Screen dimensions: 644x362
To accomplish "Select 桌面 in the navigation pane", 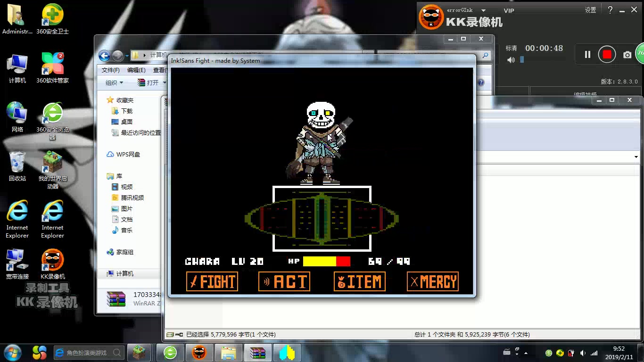I will [122, 122].
